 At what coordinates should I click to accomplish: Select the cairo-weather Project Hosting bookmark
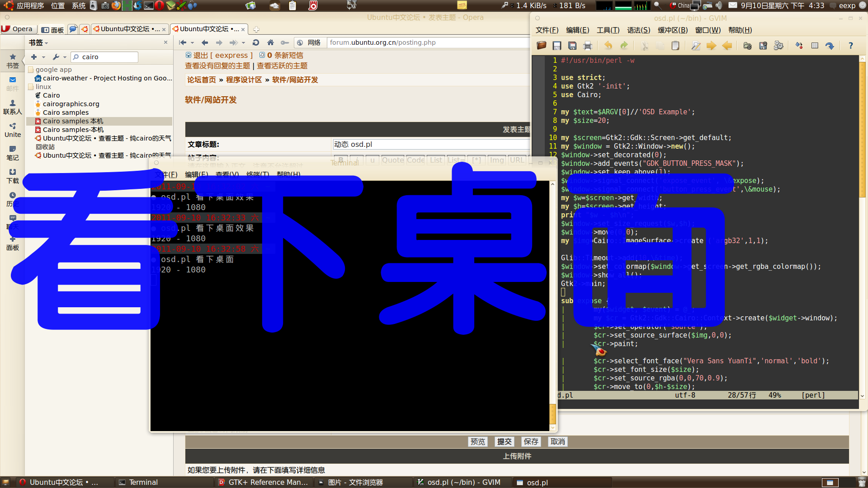(104, 78)
